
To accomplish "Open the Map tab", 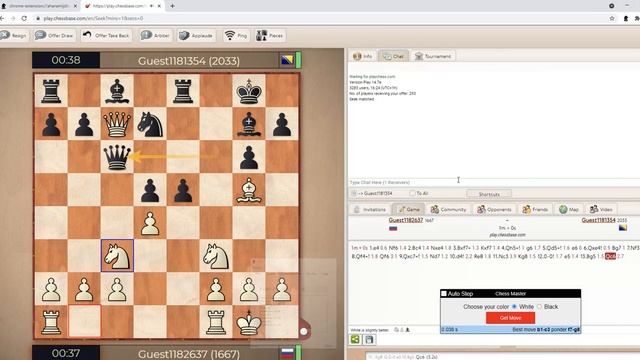I will click(x=569, y=209).
